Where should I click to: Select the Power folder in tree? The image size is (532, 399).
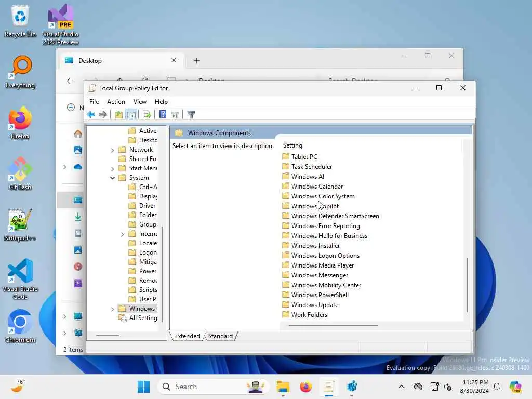coord(142,271)
